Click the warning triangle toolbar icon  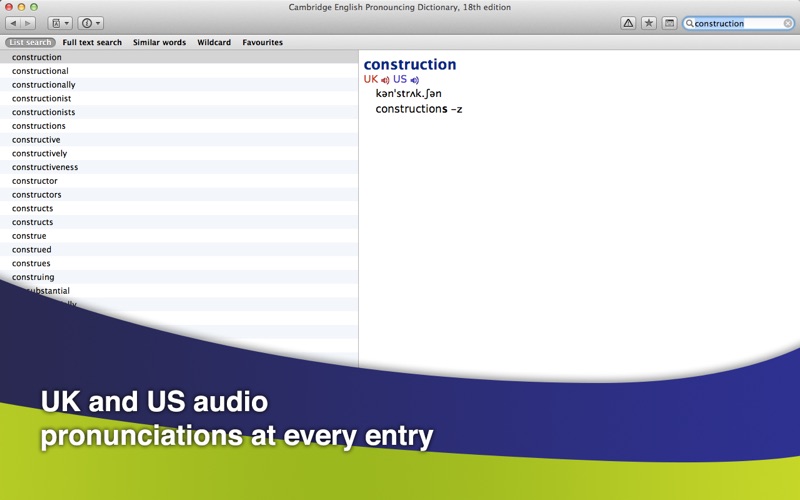click(x=628, y=23)
